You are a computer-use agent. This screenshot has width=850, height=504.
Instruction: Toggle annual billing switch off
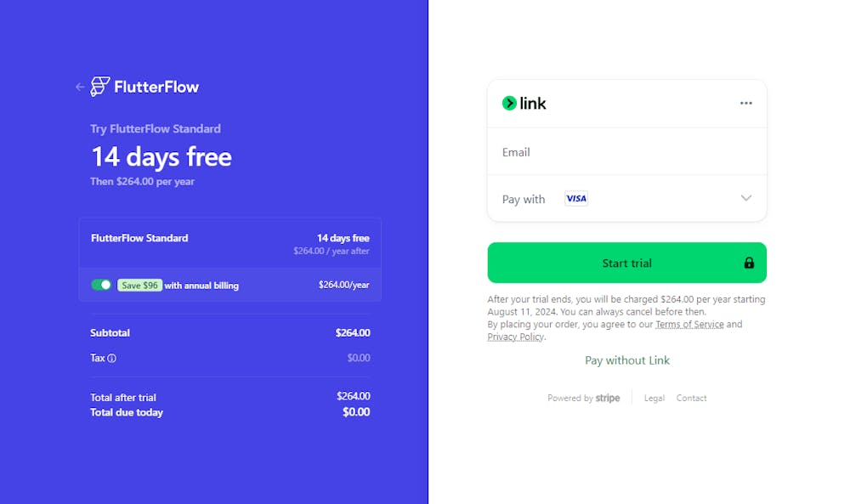pos(101,285)
